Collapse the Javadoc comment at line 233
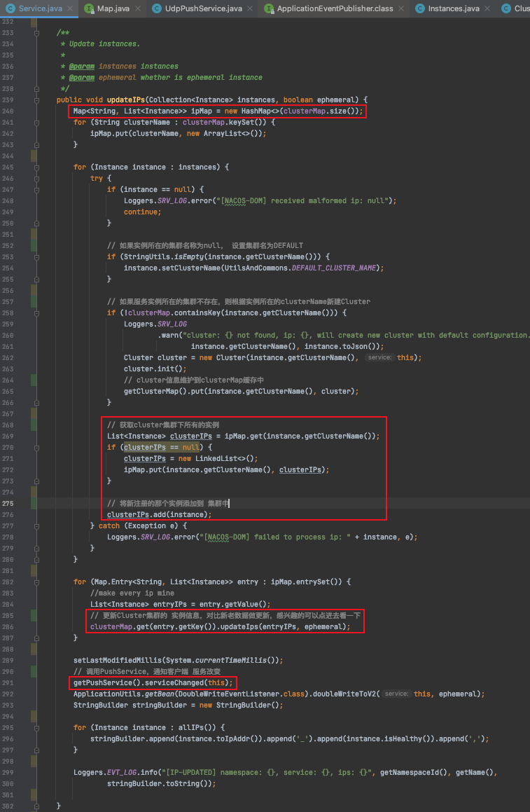The width and height of the screenshot is (530, 812). 36,33
